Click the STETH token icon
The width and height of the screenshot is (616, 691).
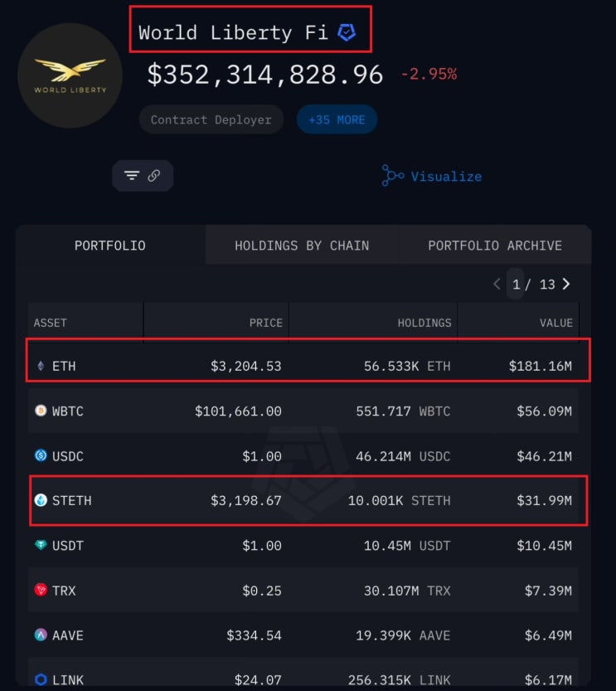[41, 500]
